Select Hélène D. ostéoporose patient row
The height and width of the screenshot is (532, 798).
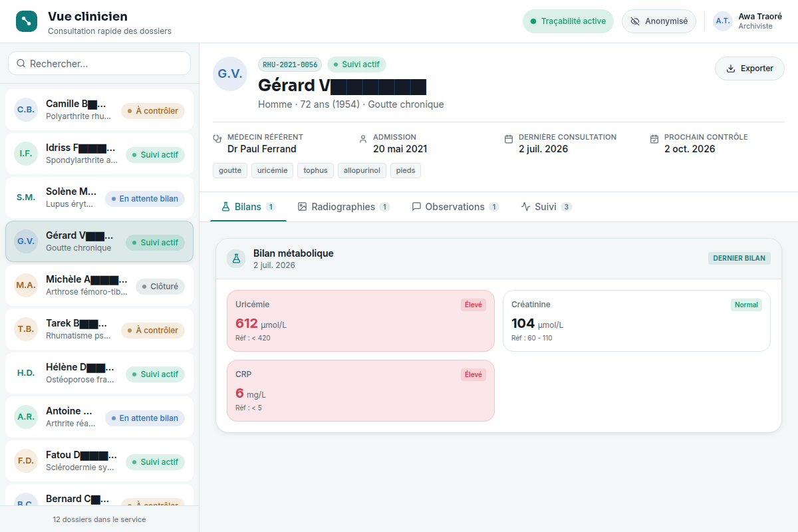point(100,373)
